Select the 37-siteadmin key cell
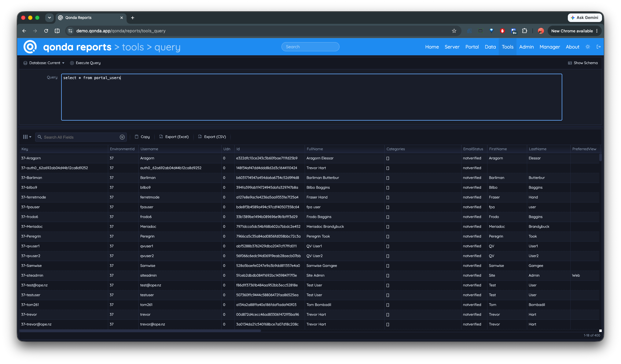Image resolution: width=621 pixels, height=364 pixels. pyautogui.click(x=64, y=275)
